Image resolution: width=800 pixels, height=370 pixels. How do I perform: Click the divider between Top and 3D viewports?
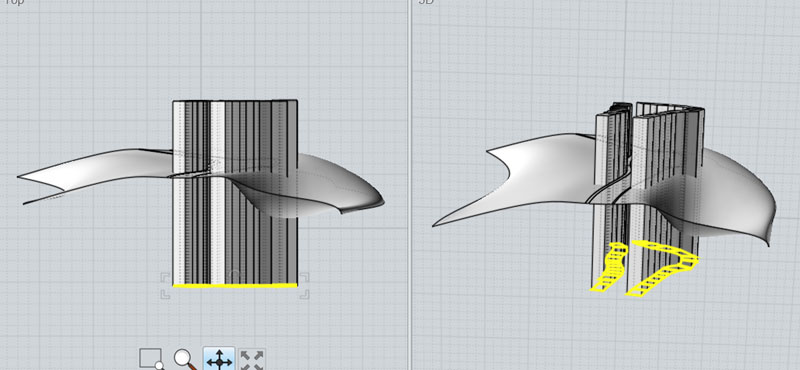click(x=410, y=185)
